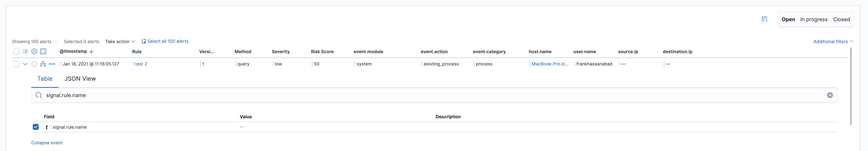868x151 pixels.
Task: Click Select all 100 alerts link
Action: click(167, 41)
